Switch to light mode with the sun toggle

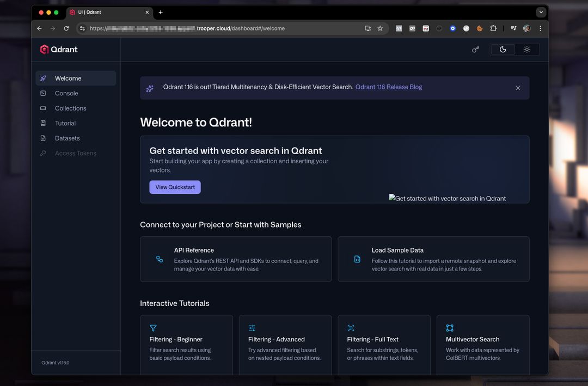click(526, 49)
